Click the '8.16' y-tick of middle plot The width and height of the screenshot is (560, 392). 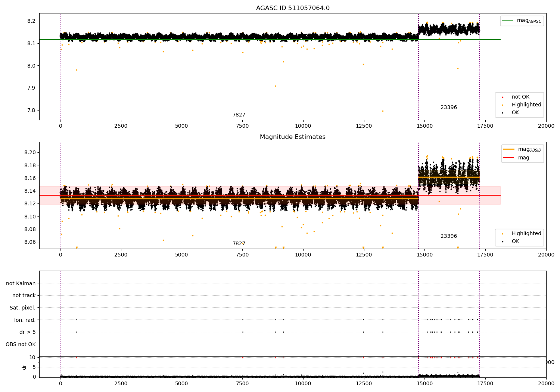(x=30, y=178)
